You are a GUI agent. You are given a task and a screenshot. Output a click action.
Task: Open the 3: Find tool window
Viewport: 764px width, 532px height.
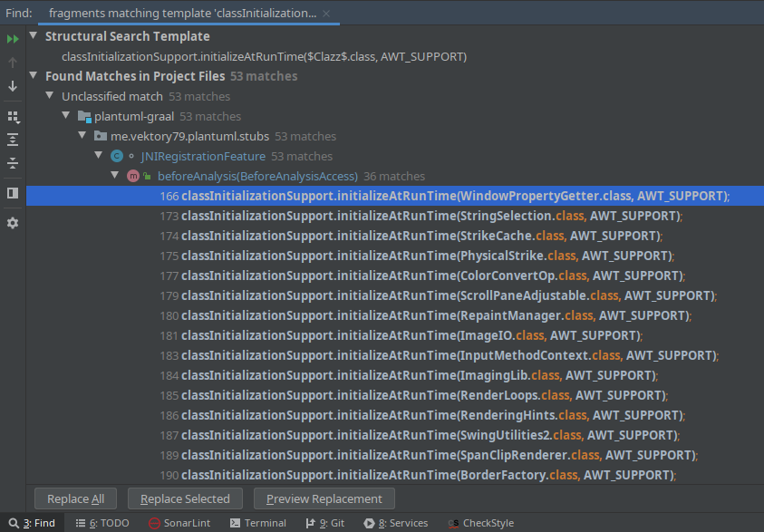tap(32, 523)
